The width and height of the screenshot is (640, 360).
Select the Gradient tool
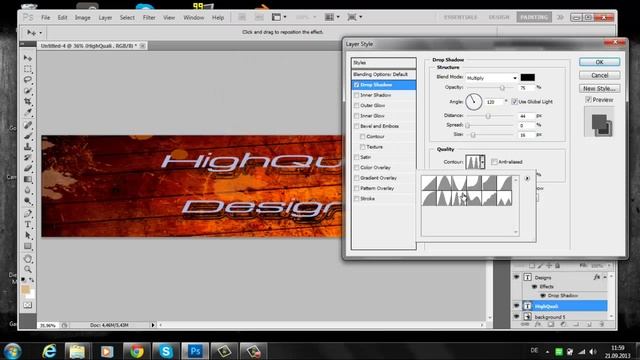pos(28,179)
